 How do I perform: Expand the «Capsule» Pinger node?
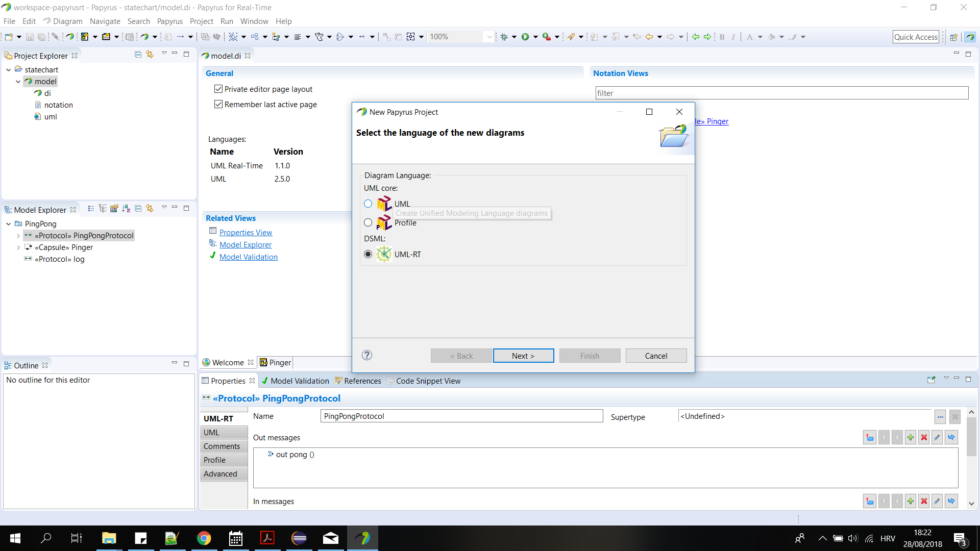pyautogui.click(x=18, y=247)
